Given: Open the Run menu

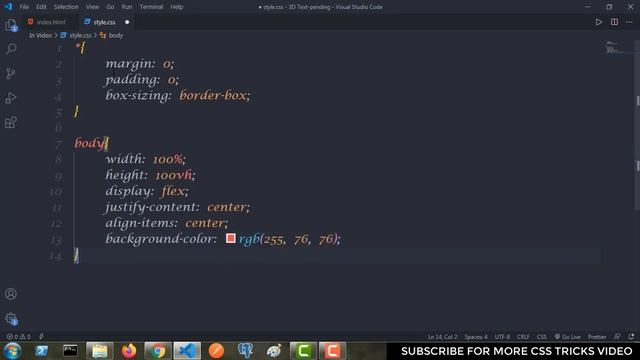Looking at the screenshot, I should coord(127,7).
